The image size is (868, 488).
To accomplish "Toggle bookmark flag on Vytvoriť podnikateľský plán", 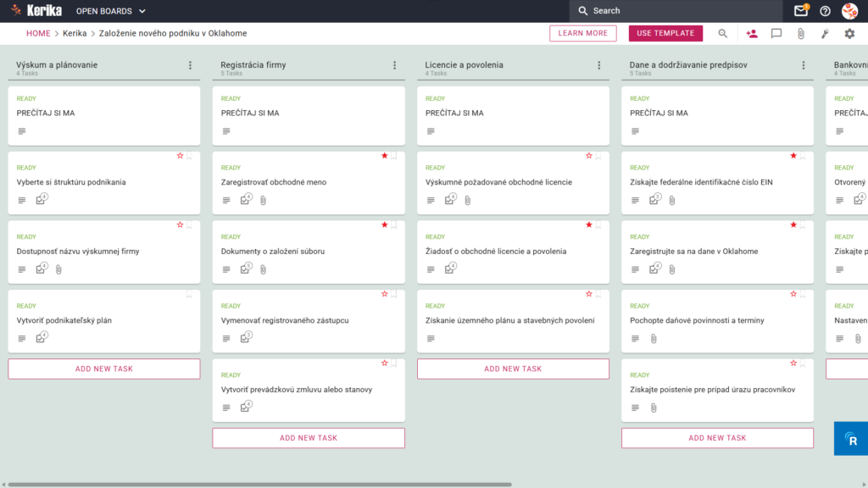I will coord(189,294).
